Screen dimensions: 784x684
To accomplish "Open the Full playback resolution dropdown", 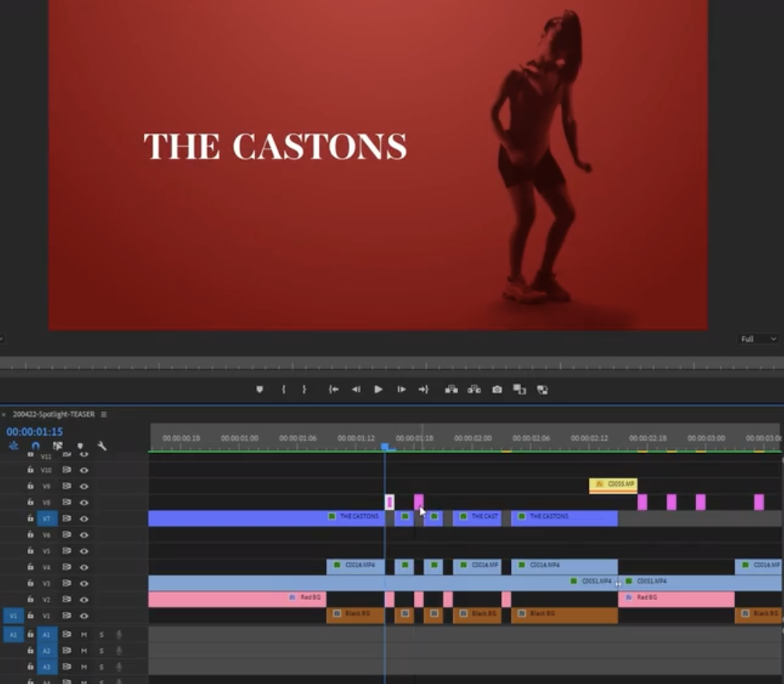I will [758, 339].
